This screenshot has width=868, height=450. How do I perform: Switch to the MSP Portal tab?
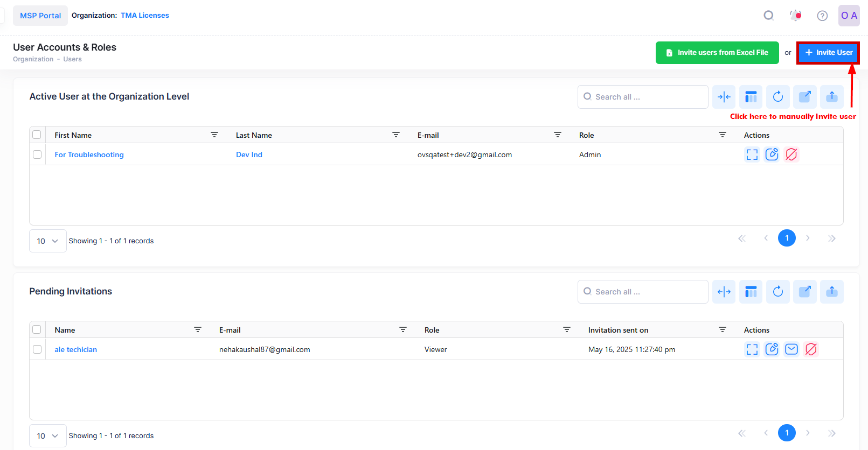[x=40, y=16]
